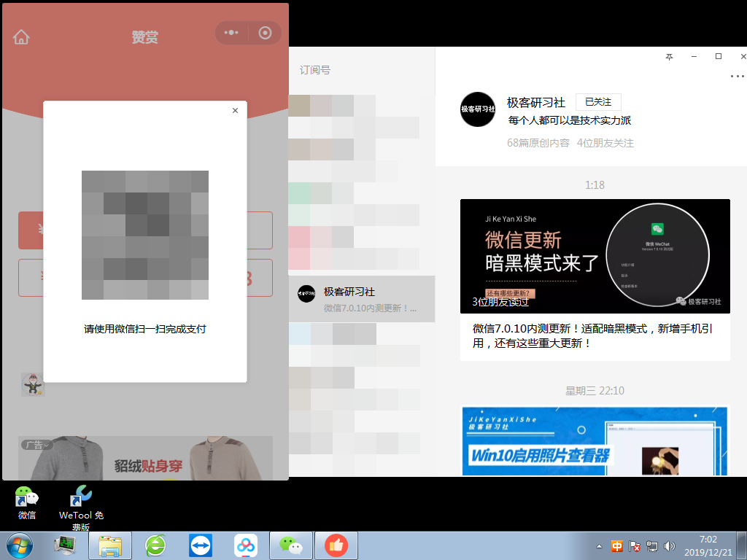
Task: Open Baidu Netdisk from the taskbar
Action: coord(246,545)
